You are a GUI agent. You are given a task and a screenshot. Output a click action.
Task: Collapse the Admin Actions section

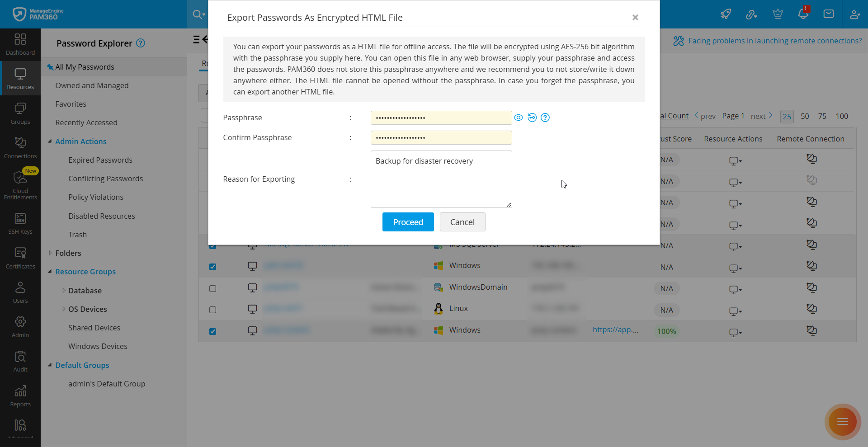pyautogui.click(x=51, y=141)
